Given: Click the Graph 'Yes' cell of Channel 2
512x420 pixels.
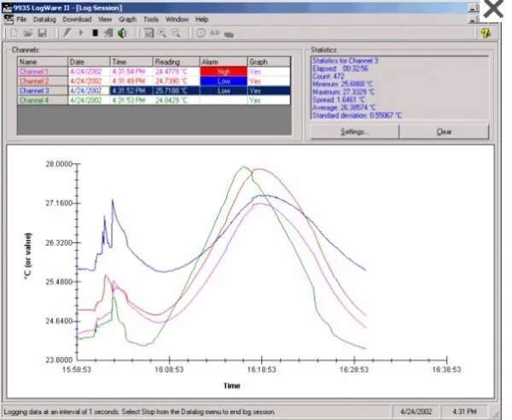Looking at the screenshot, I should click(269, 81).
